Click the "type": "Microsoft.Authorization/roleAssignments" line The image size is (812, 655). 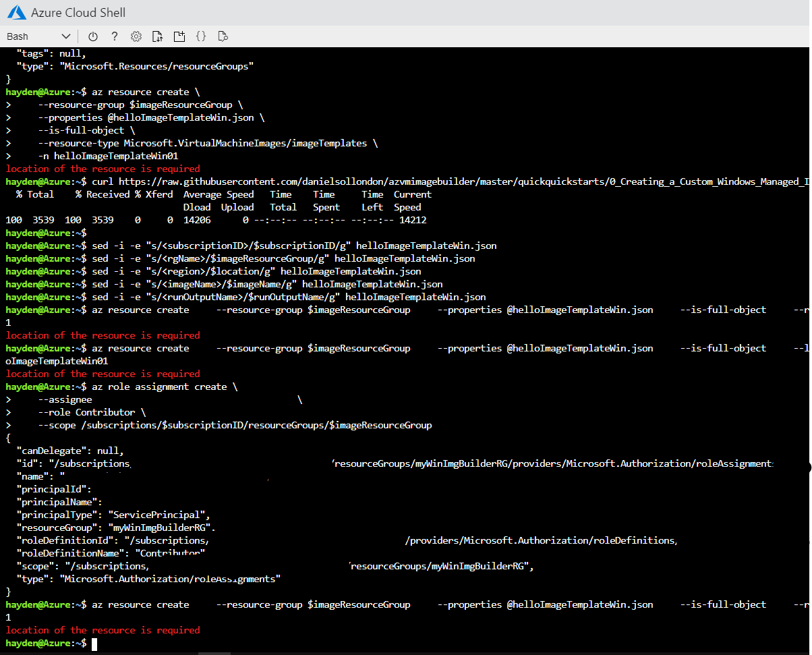point(148,579)
